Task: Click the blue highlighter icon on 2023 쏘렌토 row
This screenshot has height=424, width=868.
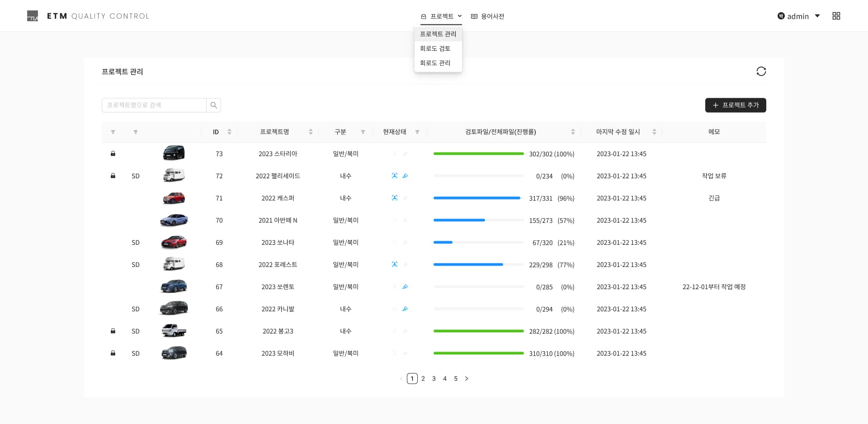Action: pos(405,287)
